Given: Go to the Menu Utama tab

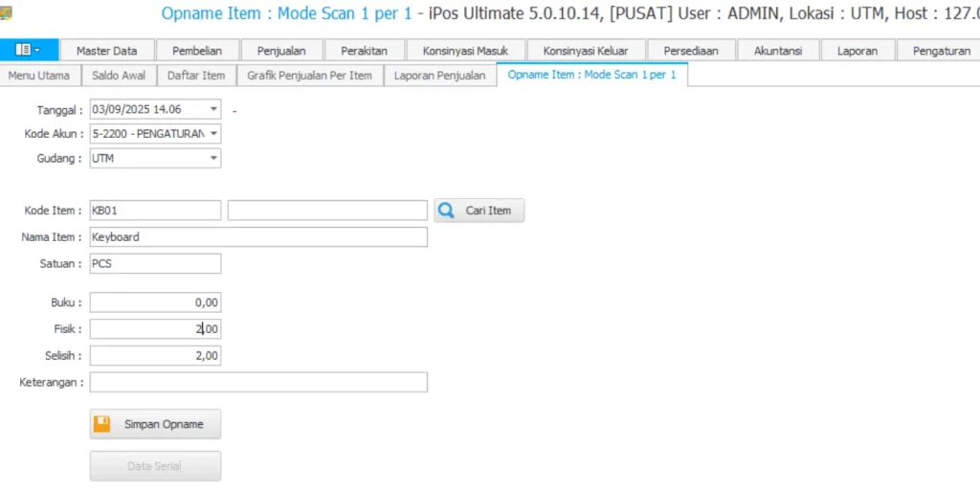Looking at the screenshot, I should coord(39,76).
